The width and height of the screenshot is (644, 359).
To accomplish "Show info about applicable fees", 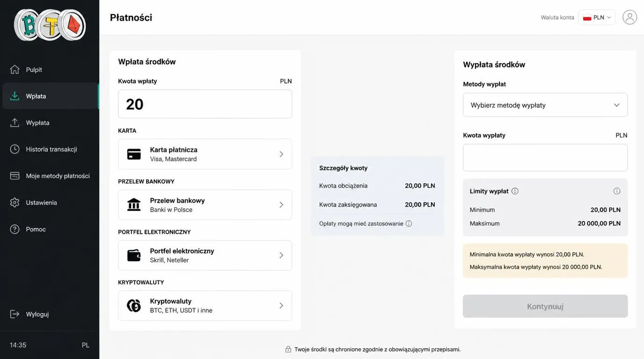I will (409, 223).
